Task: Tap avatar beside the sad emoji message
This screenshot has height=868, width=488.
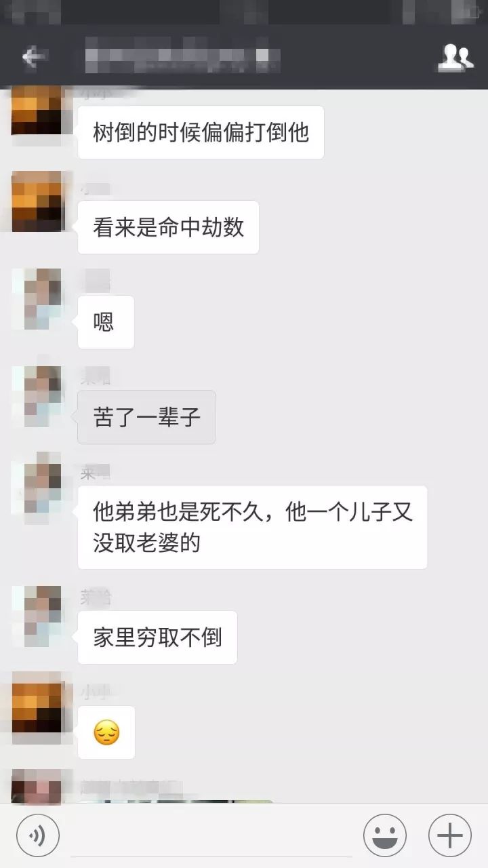Action: [37, 703]
